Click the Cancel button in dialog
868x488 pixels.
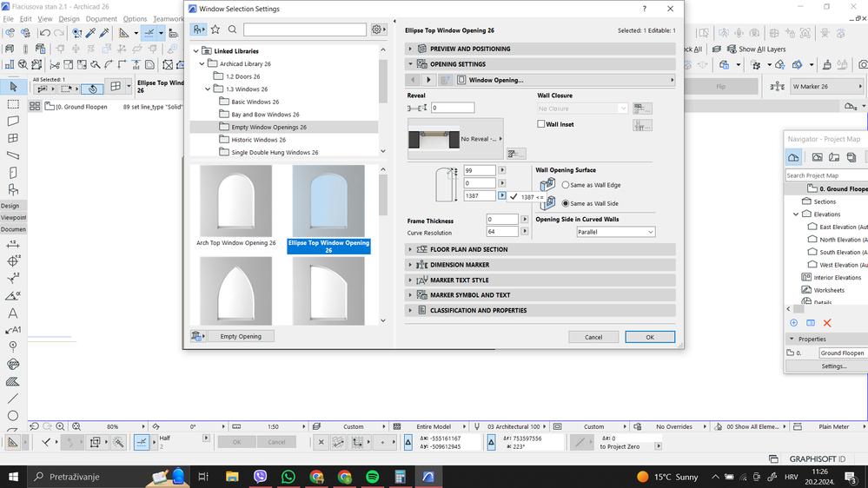point(593,337)
